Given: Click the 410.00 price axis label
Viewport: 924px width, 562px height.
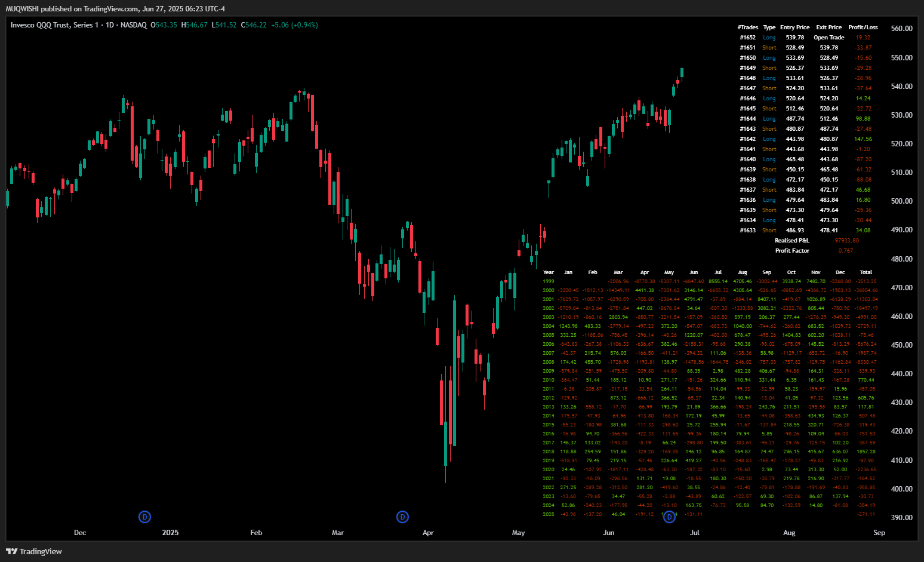Looking at the screenshot, I should [901, 460].
